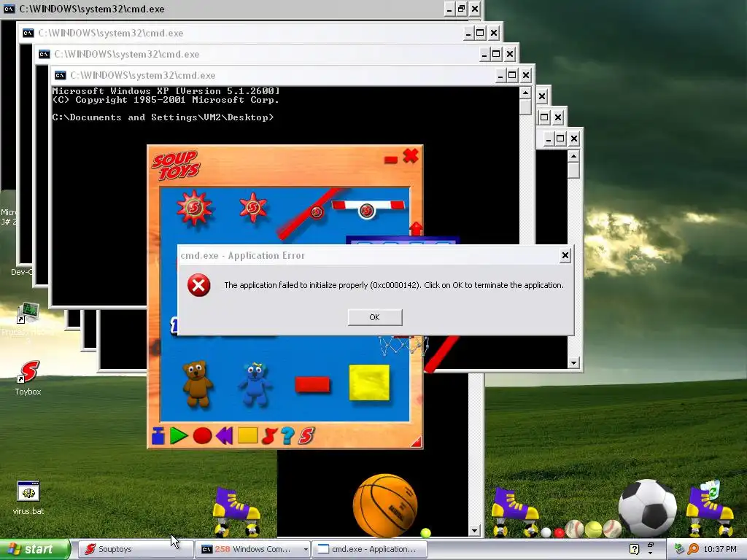This screenshot has height=560, width=747.
Task: Switch to Souptoys taskbar button
Action: (135, 550)
